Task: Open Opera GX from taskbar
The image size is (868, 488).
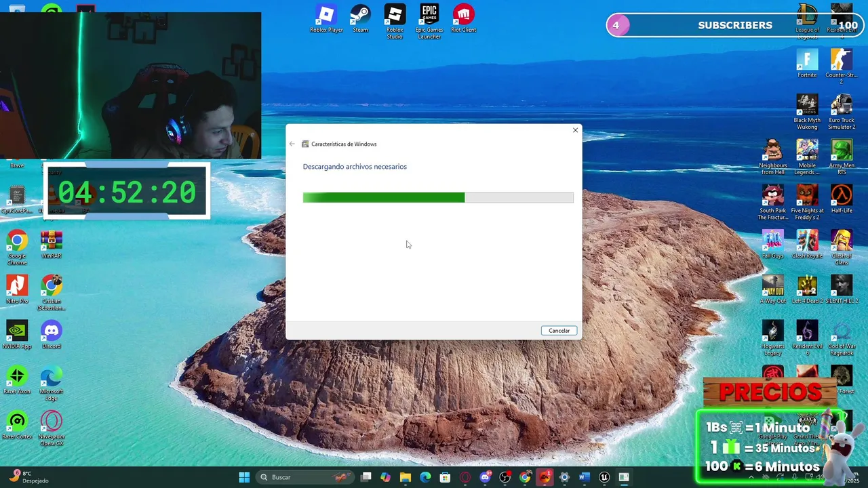Action: [x=465, y=477]
